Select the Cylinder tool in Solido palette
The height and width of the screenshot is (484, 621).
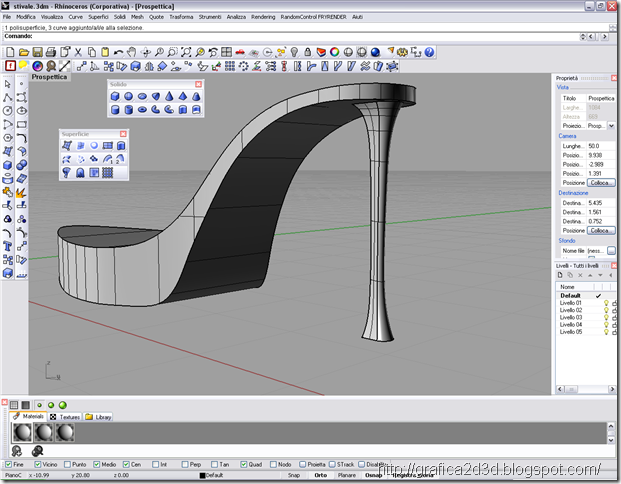pos(115,110)
